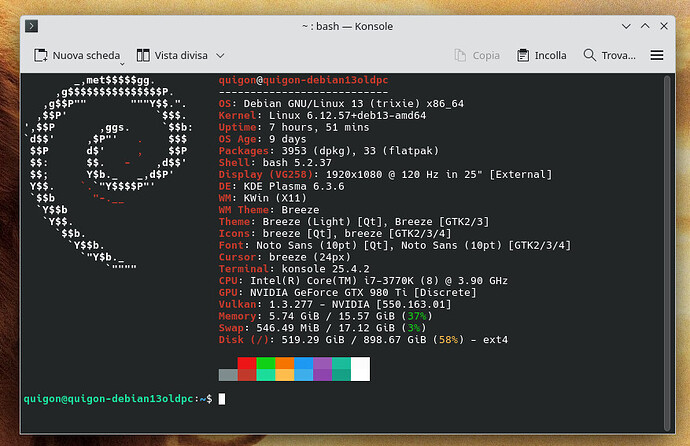690x446 pixels.
Task: Click the Nuova scheda tab icon
Action: coord(40,55)
